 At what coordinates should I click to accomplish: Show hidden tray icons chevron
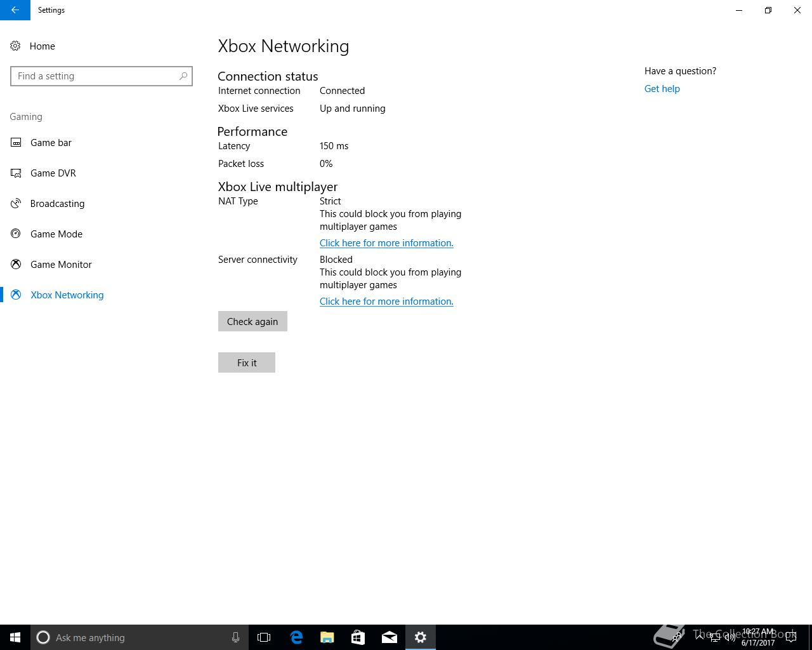pos(699,637)
